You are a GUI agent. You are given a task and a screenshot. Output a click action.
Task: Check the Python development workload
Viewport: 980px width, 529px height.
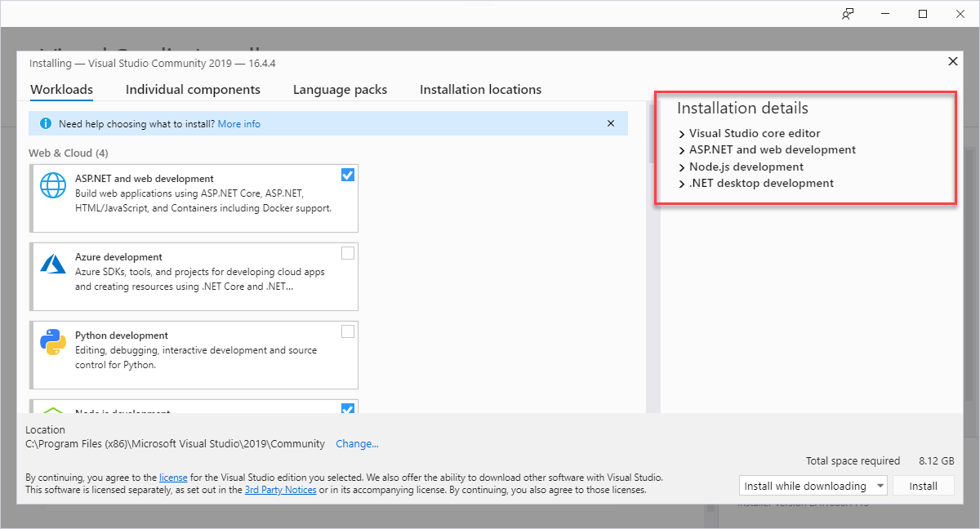[348, 331]
